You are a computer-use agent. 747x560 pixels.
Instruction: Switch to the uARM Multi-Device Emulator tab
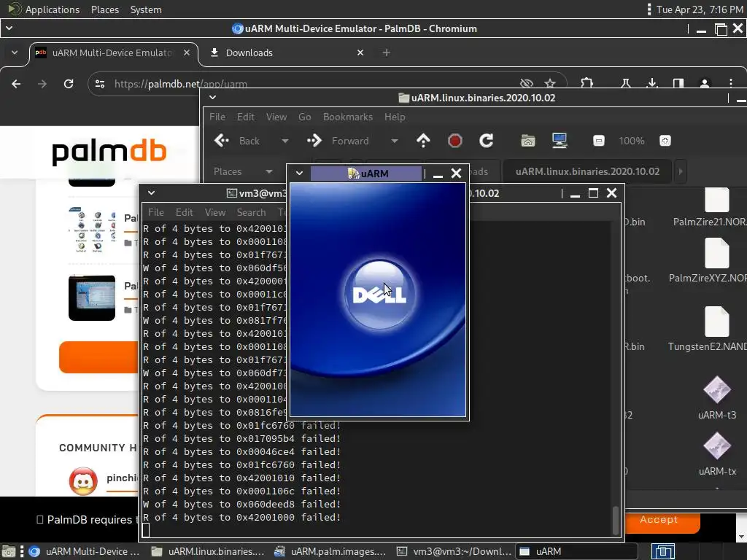[112, 52]
